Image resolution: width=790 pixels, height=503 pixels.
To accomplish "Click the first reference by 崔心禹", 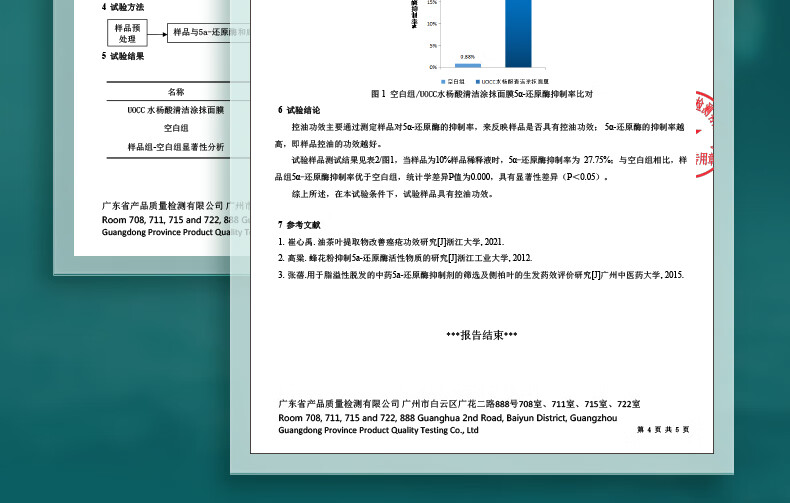I will [x=392, y=241].
